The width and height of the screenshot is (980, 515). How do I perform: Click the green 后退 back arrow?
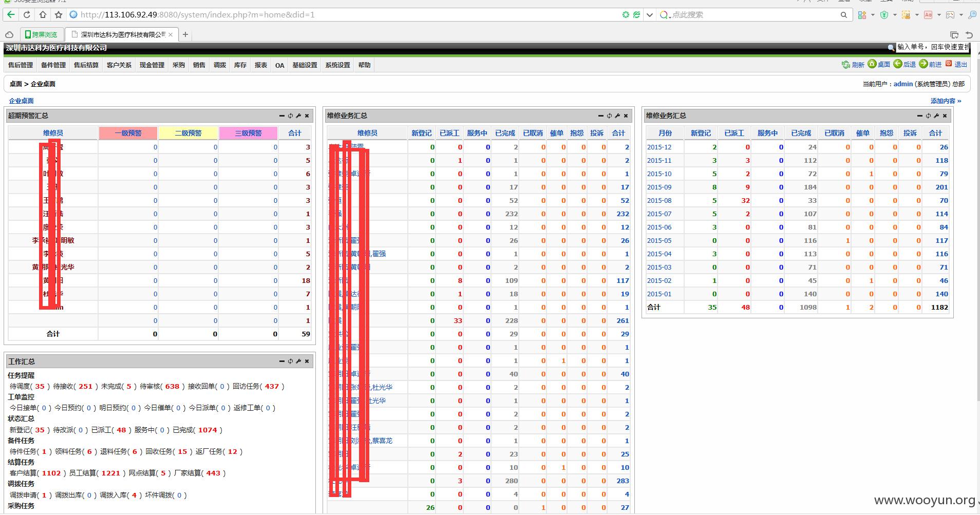(897, 64)
